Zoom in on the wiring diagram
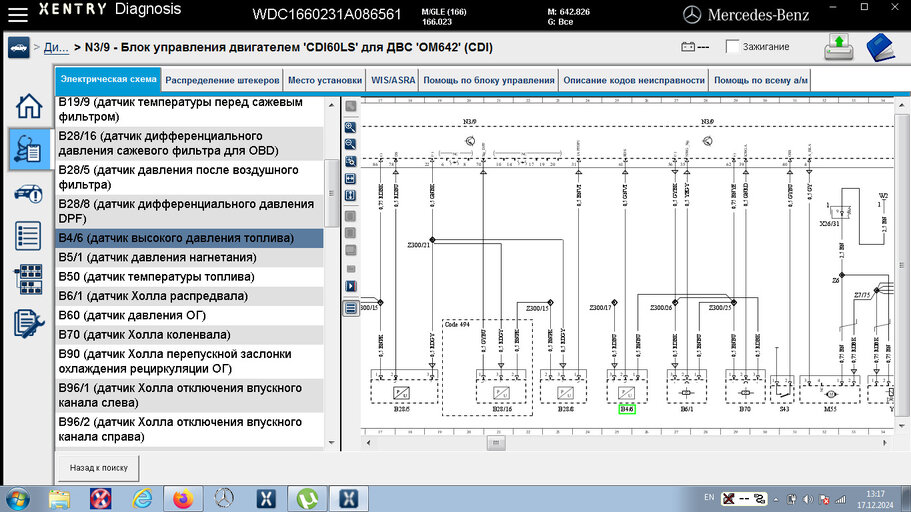 coord(350,127)
